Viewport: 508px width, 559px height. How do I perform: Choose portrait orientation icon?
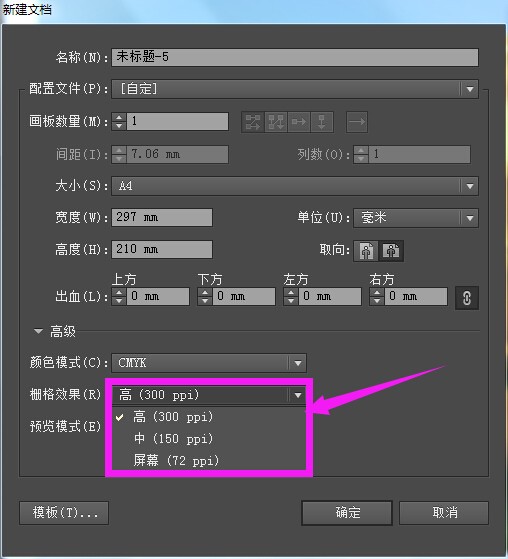pos(366,251)
